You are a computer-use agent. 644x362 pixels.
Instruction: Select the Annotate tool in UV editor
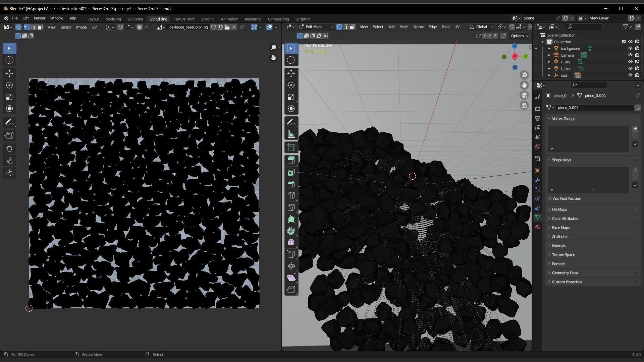(x=9, y=122)
